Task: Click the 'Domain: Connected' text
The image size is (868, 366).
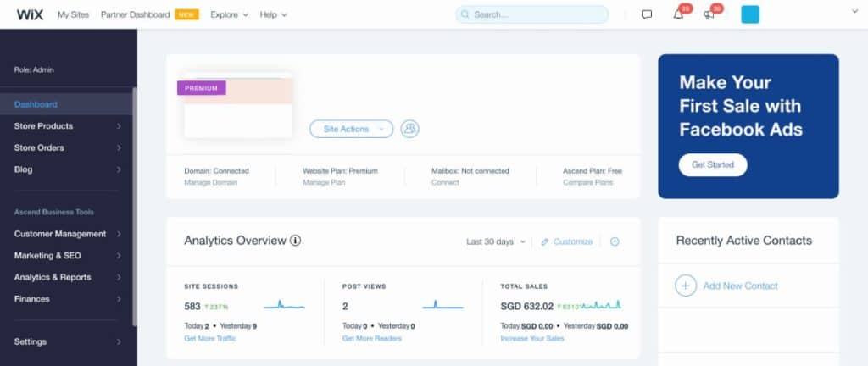Action: coord(216,171)
